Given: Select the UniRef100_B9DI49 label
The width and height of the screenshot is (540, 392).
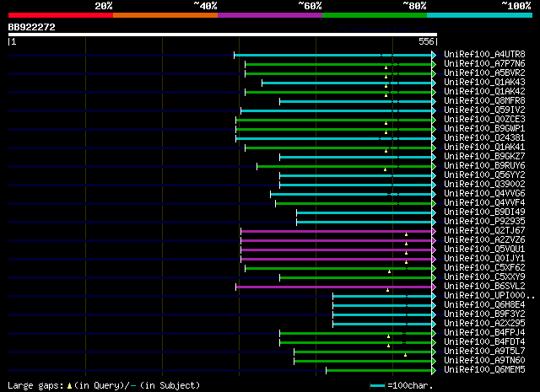Looking at the screenshot, I should pyautogui.click(x=484, y=212).
